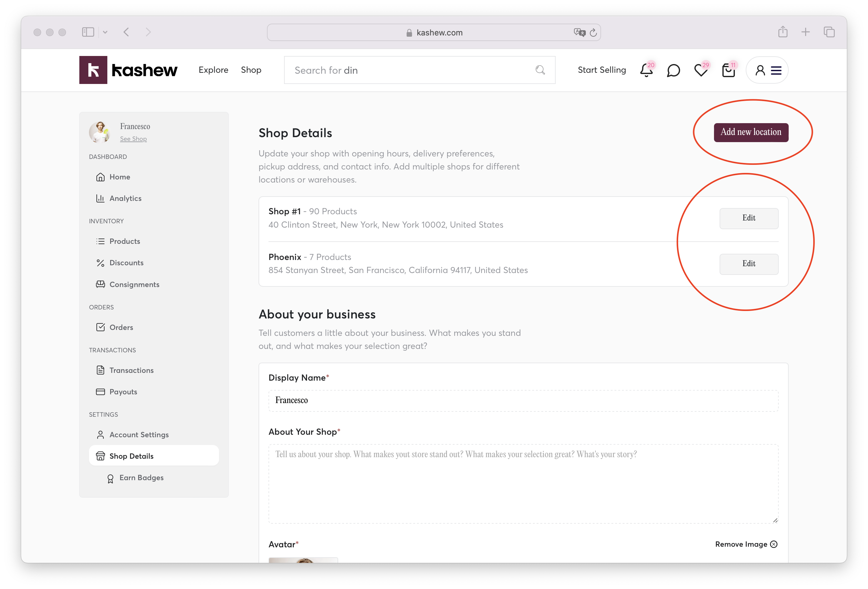Screen dimensions: 868x589
Task: Reload the page in Safari
Action: 593,33
